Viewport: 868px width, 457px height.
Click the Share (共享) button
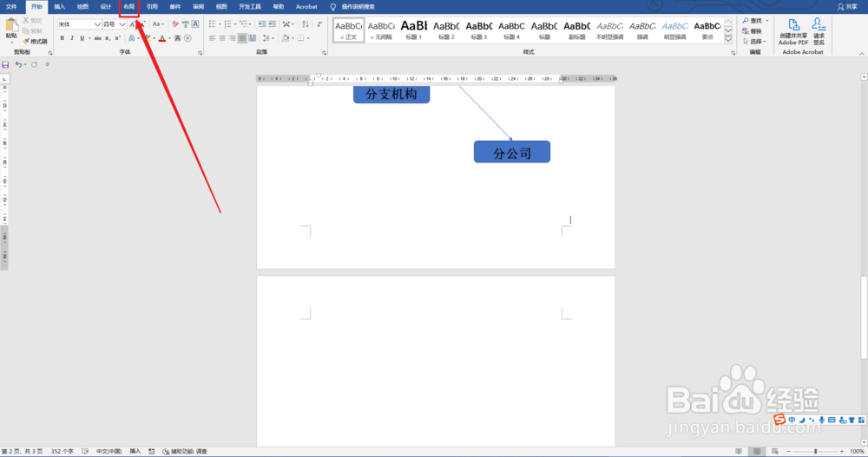pos(847,7)
